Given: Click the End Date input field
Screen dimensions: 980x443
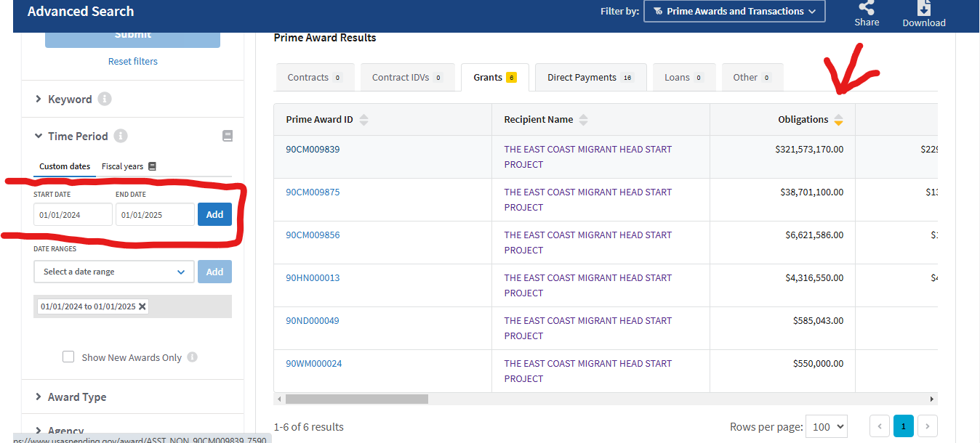Looking at the screenshot, I should (x=155, y=214).
